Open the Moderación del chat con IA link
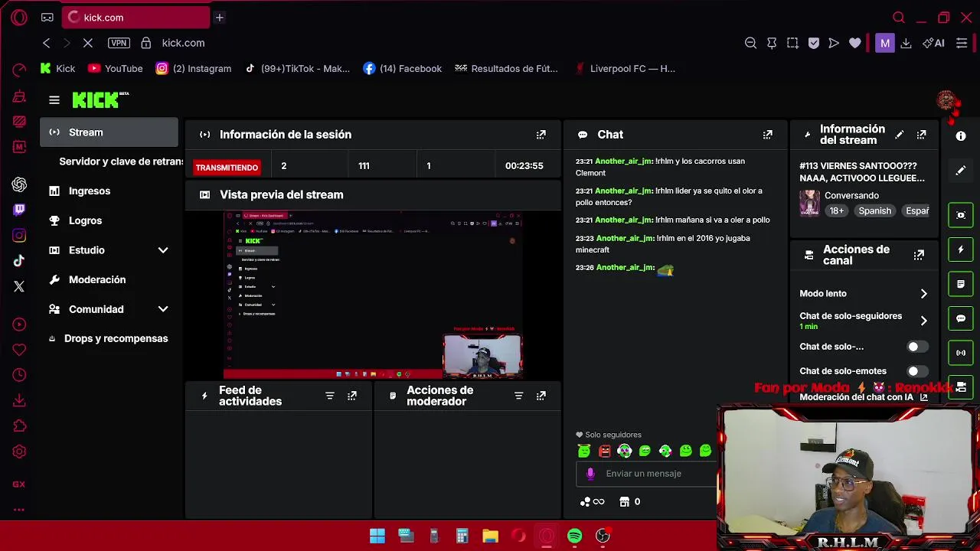 click(x=864, y=397)
